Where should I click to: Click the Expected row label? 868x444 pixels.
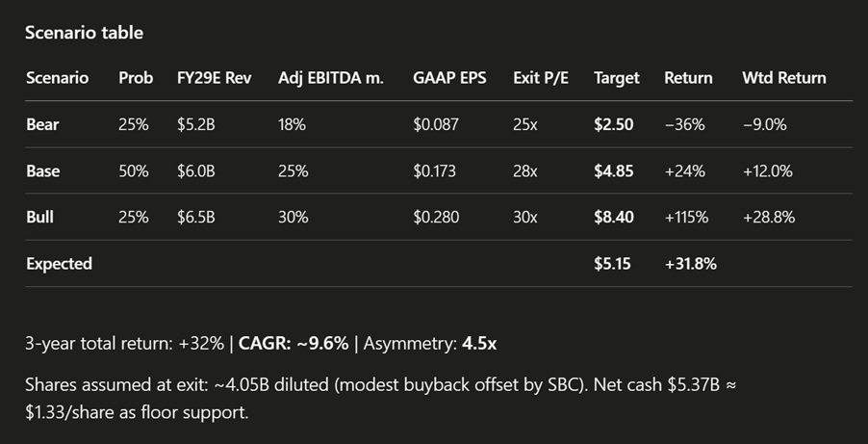click(59, 263)
